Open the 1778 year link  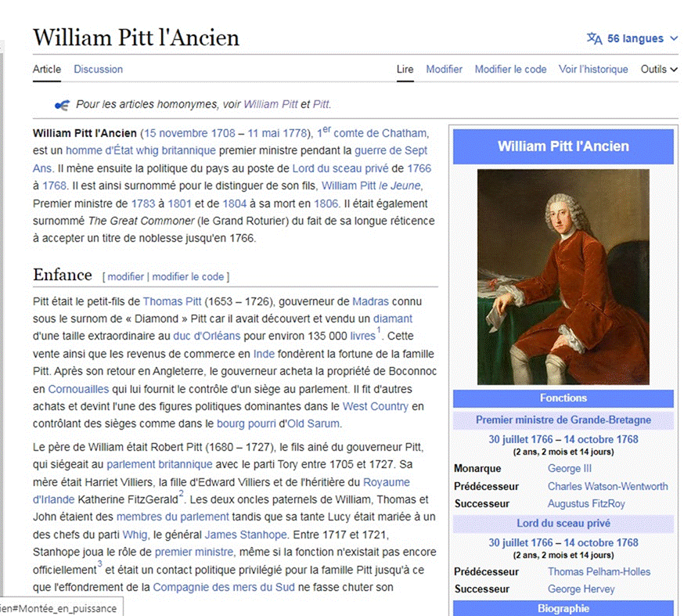(295, 133)
